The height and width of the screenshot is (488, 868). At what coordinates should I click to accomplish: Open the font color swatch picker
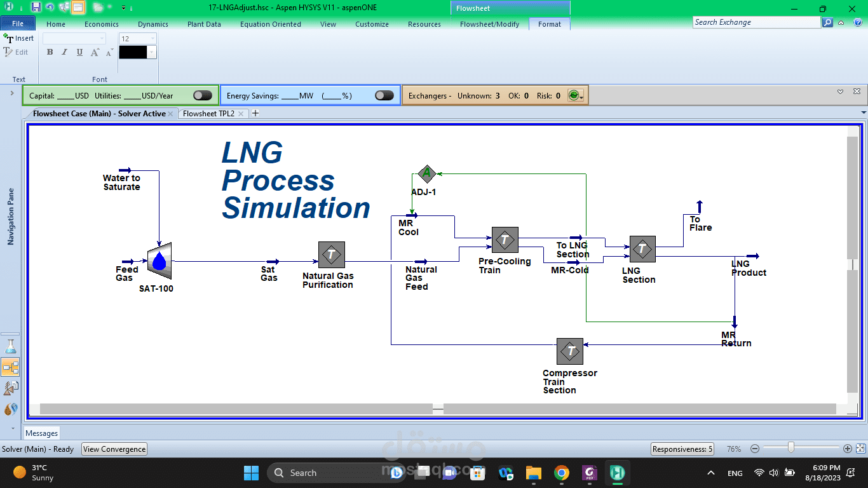151,51
